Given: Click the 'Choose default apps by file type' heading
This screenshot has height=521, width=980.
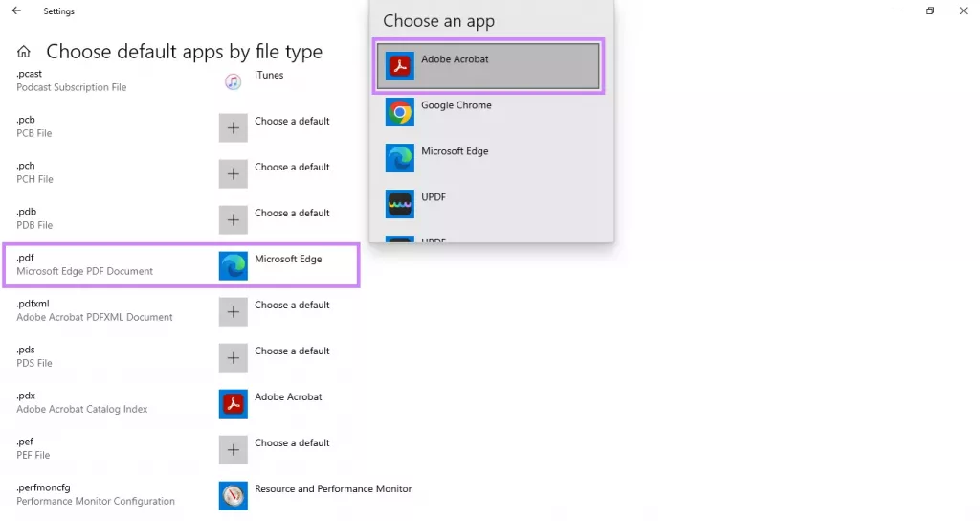Looking at the screenshot, I should point(185,52).
